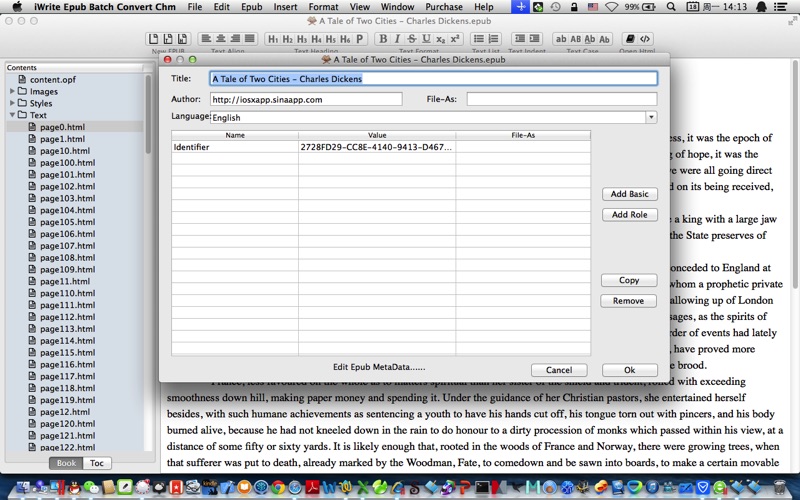800x500 pixels.
Task: Open the Edit menu
Action: coord(221,7)
